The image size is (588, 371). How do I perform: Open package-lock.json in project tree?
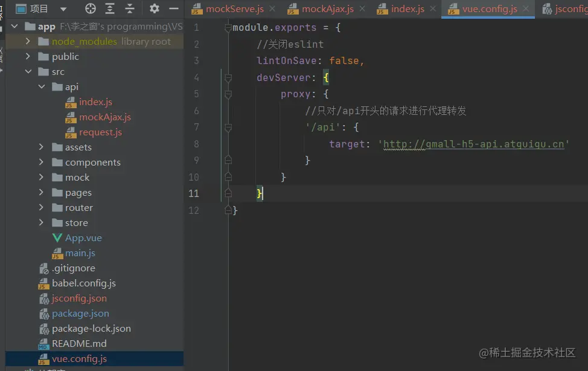(x=91, y=328)
